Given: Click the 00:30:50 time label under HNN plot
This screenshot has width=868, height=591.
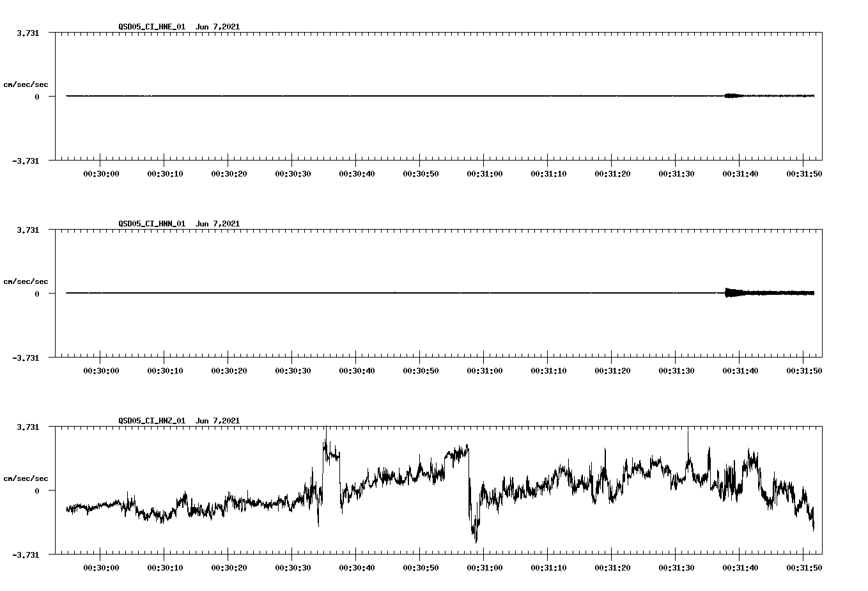Looking at the screenshot, I should (x=421, y=371).
